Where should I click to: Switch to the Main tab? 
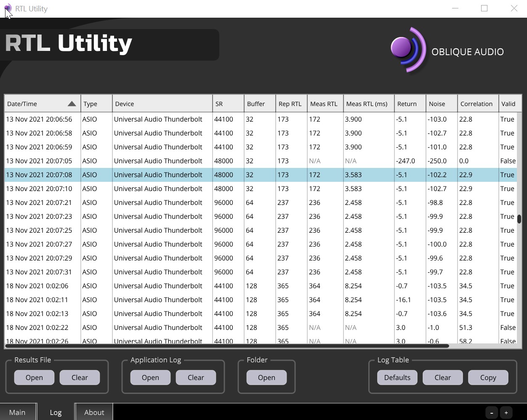[x=17, y=412]
